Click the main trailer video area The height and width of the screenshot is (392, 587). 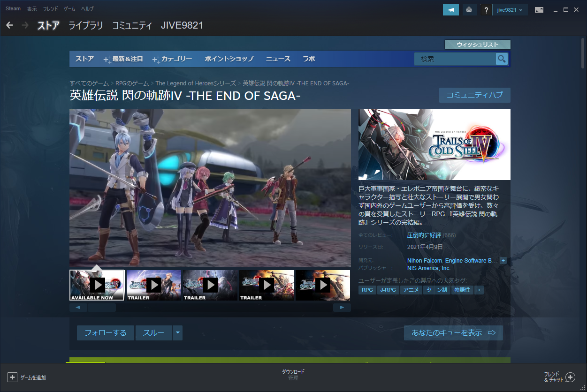(210, 188)
